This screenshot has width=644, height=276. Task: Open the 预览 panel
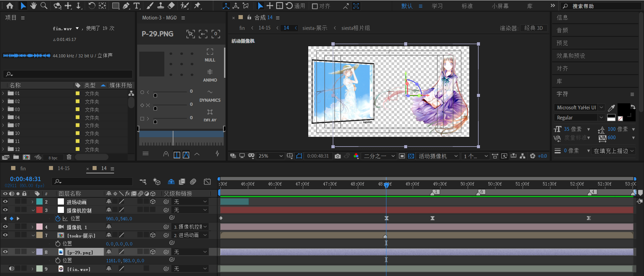tap(562, 43)
